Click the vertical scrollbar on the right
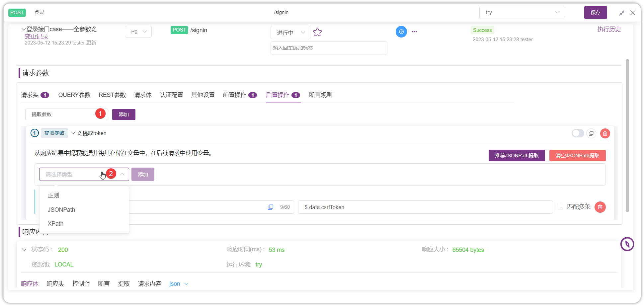The height and width of the screenshot is (306, 644). click(627, 135)
